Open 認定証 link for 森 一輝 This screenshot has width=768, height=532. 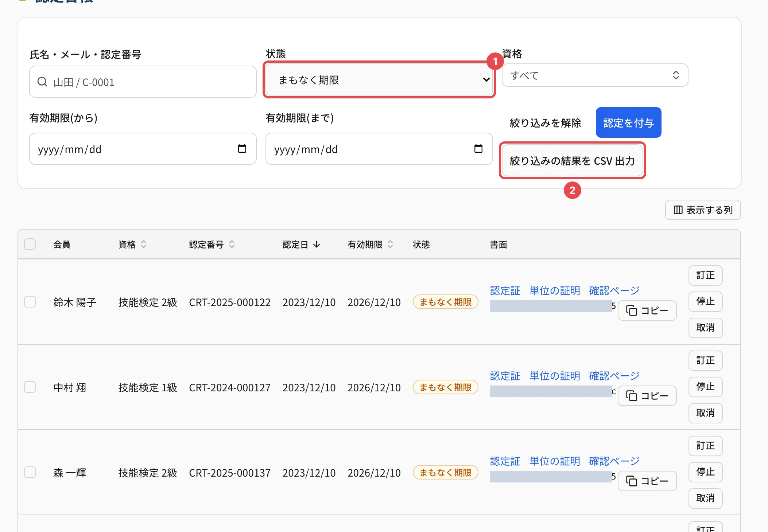tap(505, 461)
